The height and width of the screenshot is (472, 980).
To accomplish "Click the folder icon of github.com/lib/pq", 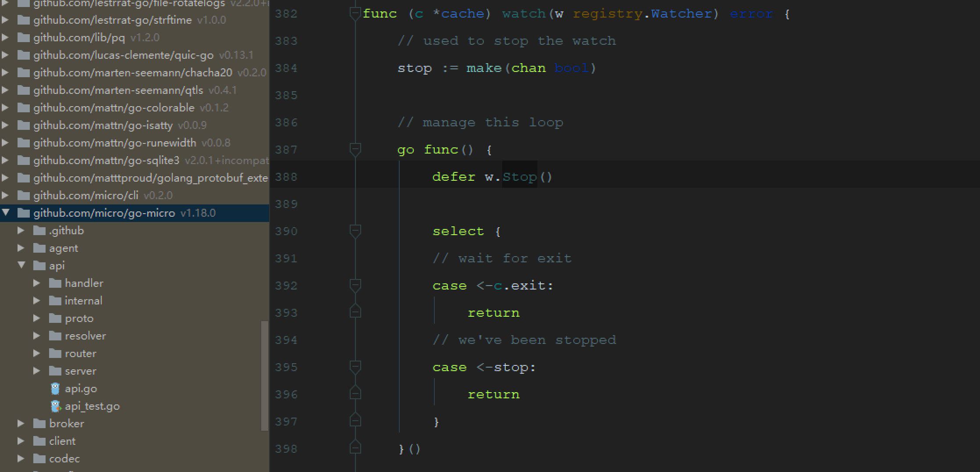I will pos(24,38).
